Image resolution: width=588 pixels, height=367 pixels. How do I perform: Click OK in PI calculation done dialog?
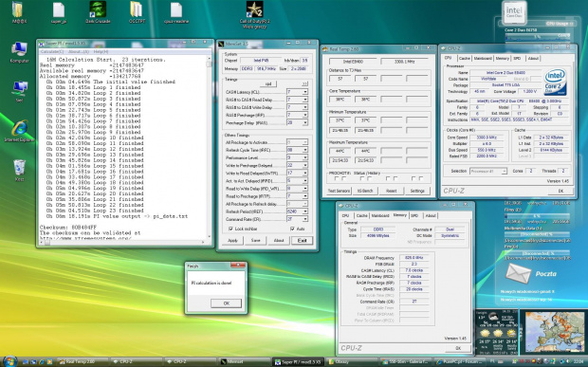(226, 303)
